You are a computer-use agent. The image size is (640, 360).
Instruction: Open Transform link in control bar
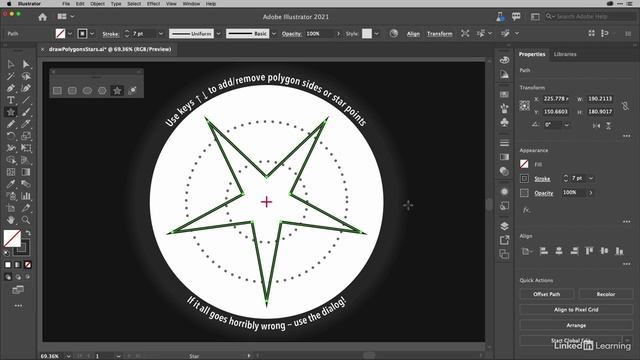coord(440,33)
